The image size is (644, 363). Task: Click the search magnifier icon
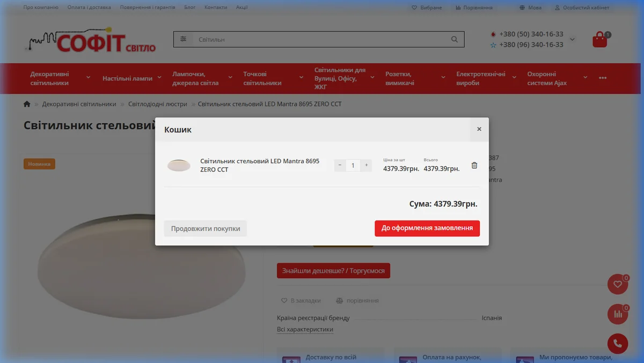point(455,39)
